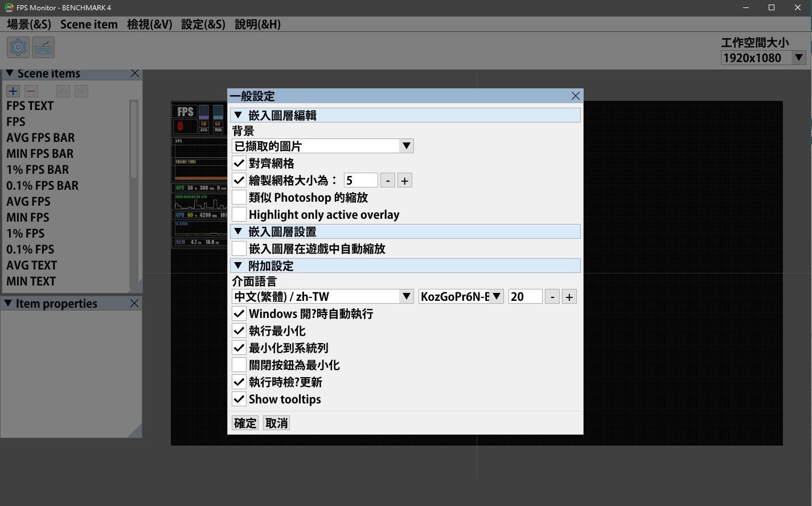Uncheck the 執行最小化 checkbox
812x506 pixels.
tap(239, 331)
